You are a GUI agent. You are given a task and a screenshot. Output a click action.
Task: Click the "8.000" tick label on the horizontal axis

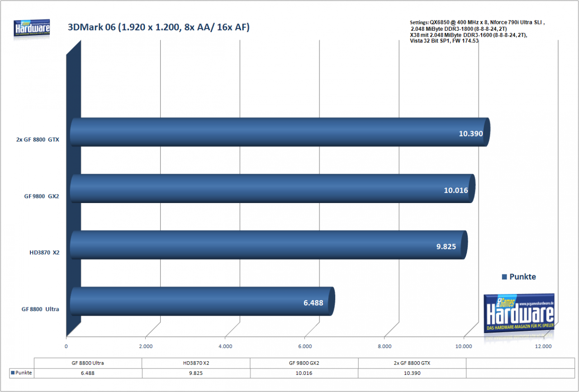pos(384,346)
